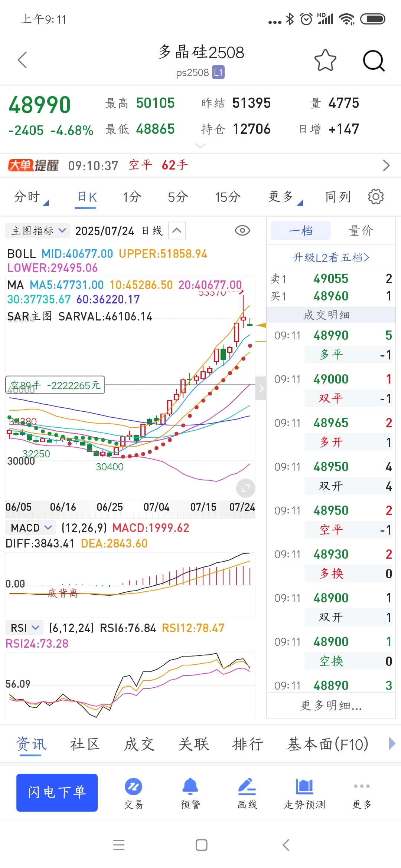This screenshot has height=868, width=401.
Task: Open 排行 ranking tab
Action: coord(248,744)
